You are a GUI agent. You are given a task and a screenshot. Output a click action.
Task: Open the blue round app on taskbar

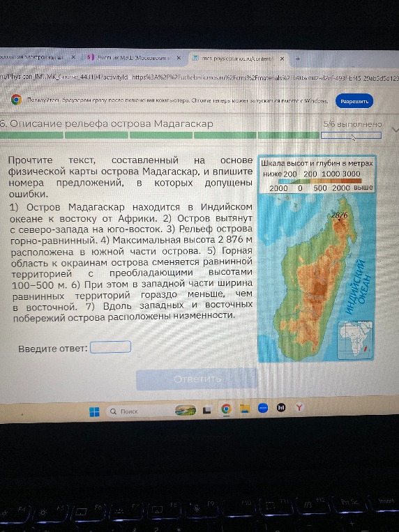(263, 408)
